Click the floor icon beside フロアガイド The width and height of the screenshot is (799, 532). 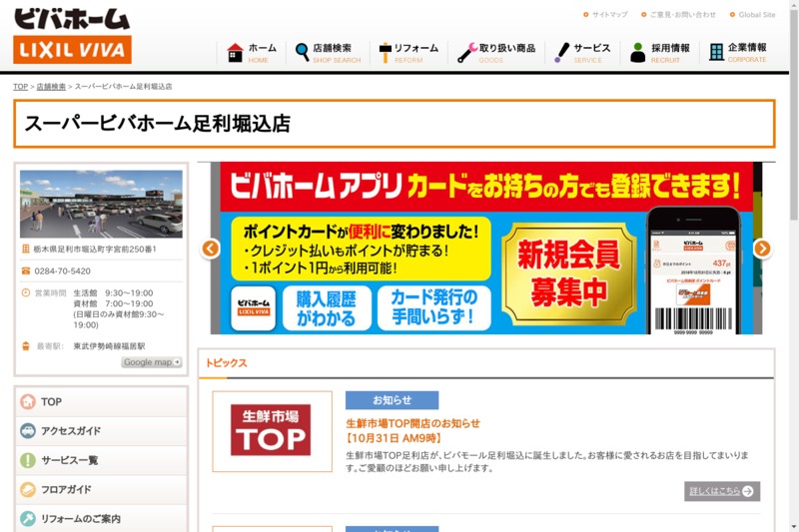tap(28, 489)
